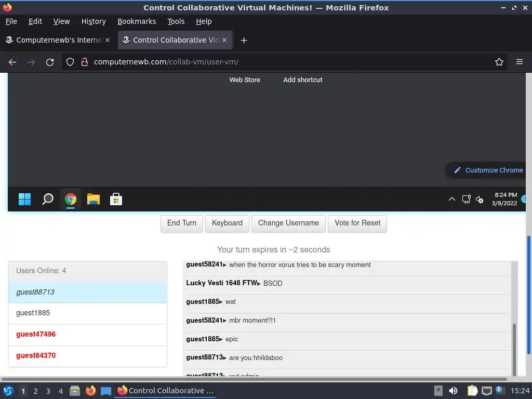Click the panel clipboard manager icon

click(x=472, y=391)
